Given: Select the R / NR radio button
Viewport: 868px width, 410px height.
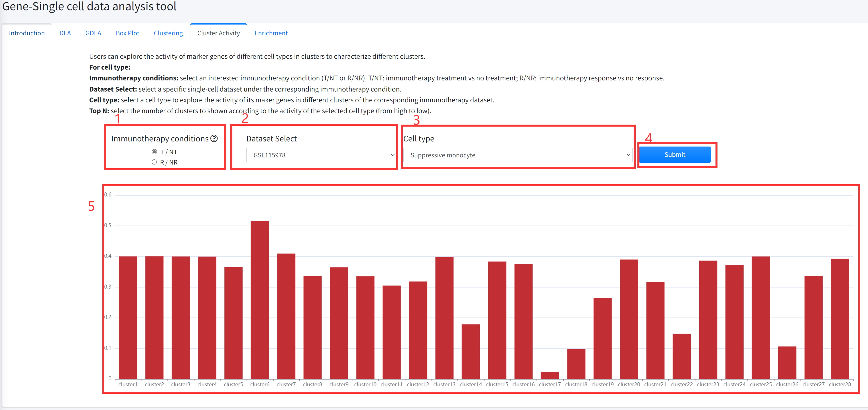Looking at the screenshot, I should (154, 162).
